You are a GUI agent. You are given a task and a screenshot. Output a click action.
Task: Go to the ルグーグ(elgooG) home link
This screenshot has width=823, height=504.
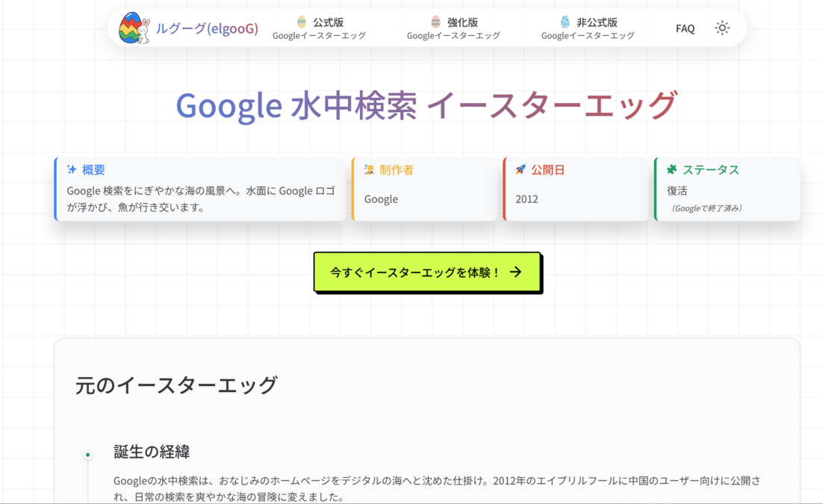point(207,28)
